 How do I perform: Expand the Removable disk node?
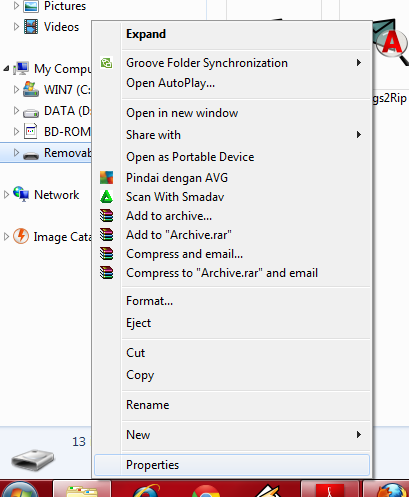[x=16, y=152]
